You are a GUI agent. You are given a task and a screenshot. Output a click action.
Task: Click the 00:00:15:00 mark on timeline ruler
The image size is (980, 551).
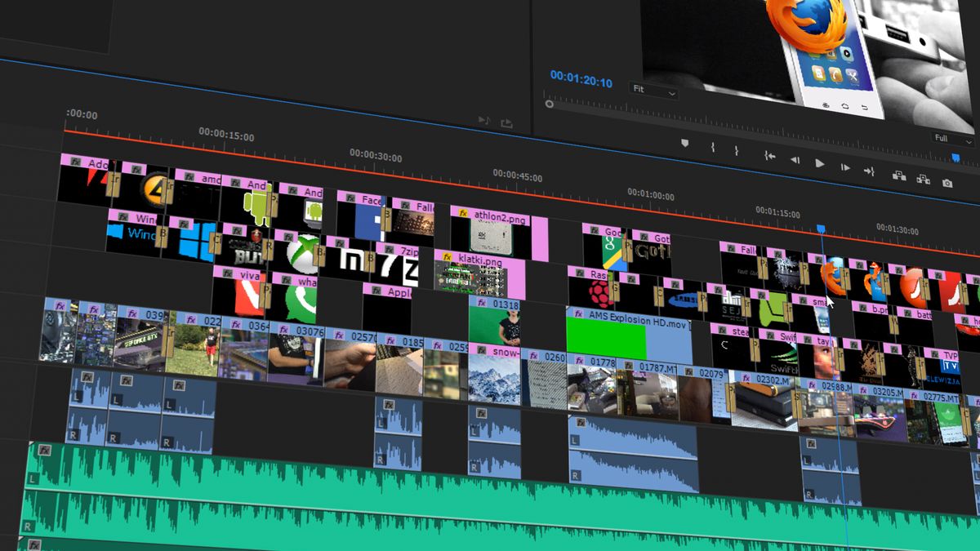226,135
